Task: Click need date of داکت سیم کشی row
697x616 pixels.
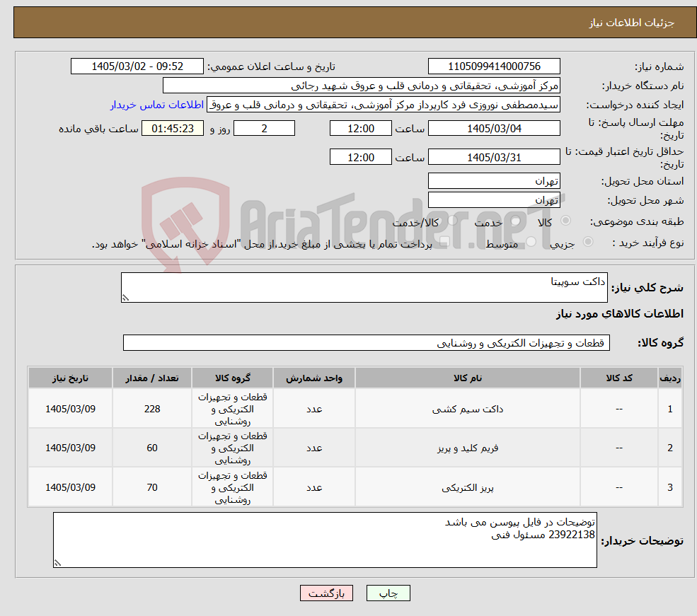Action: point(70,409)
